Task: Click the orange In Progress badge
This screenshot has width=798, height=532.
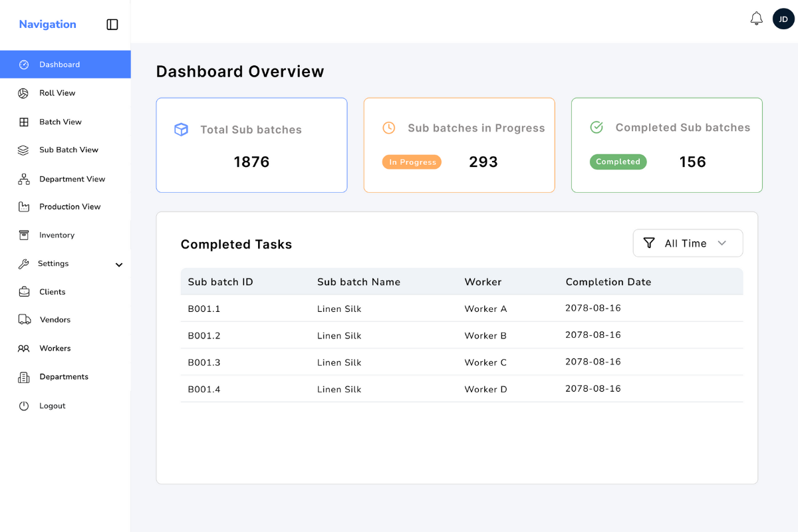Action: [x=412, y=162]
